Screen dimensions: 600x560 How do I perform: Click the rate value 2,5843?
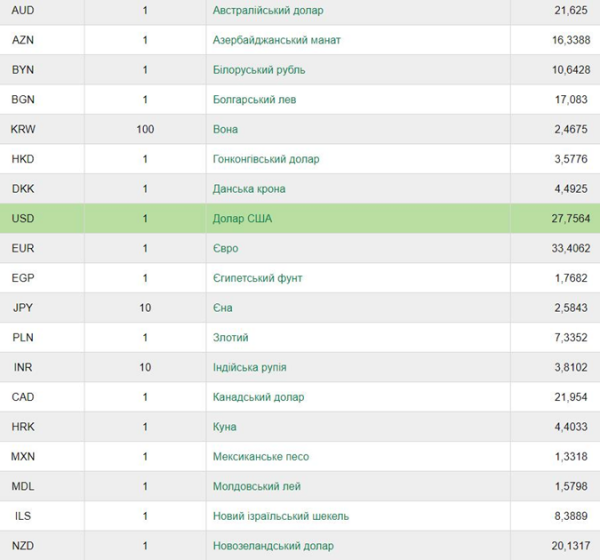(x=571, y=308)
